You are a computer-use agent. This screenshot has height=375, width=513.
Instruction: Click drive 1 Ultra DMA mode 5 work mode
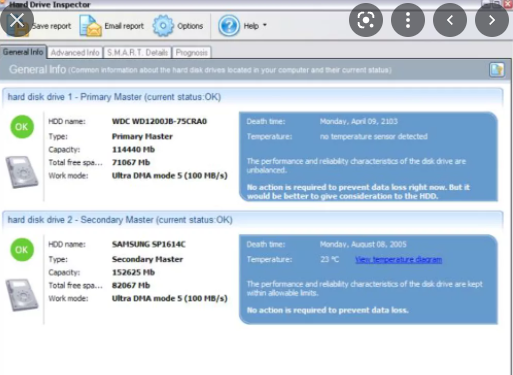[170, 176]
